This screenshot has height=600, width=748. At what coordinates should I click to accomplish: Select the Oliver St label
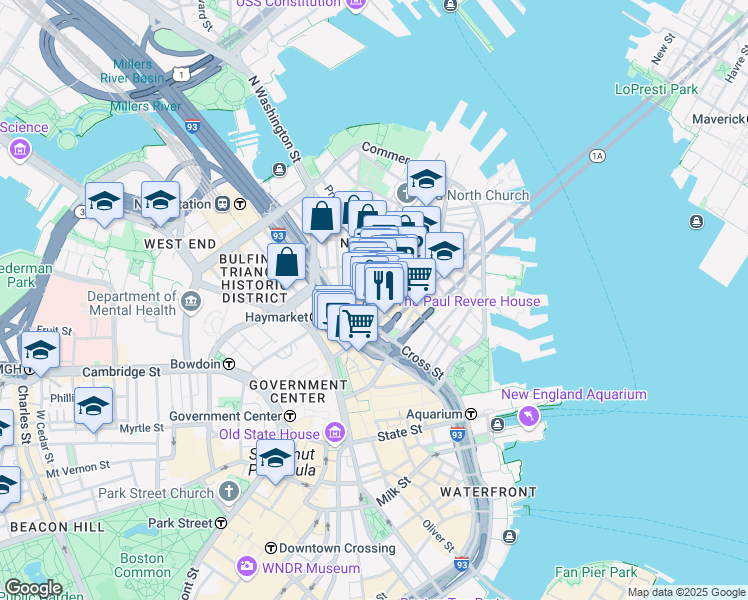point(438,536)
